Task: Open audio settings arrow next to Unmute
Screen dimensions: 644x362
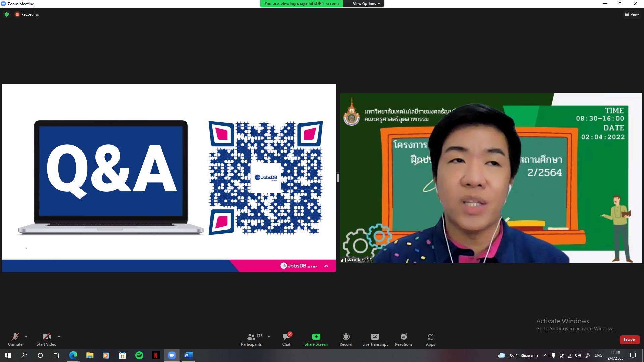Action: pyautogui.click(x=26, y=337)
